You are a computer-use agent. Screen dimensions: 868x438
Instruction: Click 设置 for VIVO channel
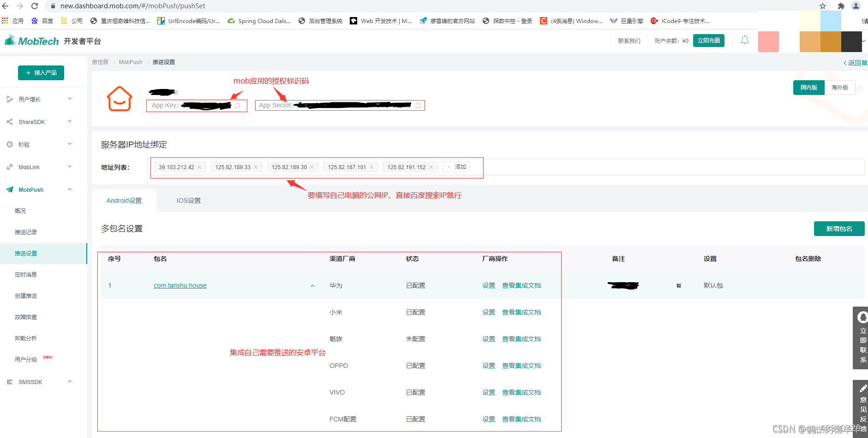pos(489,392)
